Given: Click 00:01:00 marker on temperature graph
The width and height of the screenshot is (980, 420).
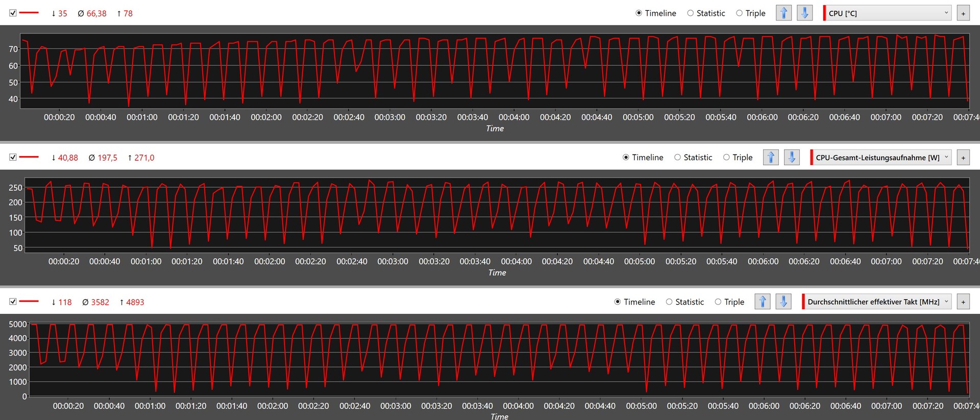Looking at the screenshot, I should click(x=142, y=117).
